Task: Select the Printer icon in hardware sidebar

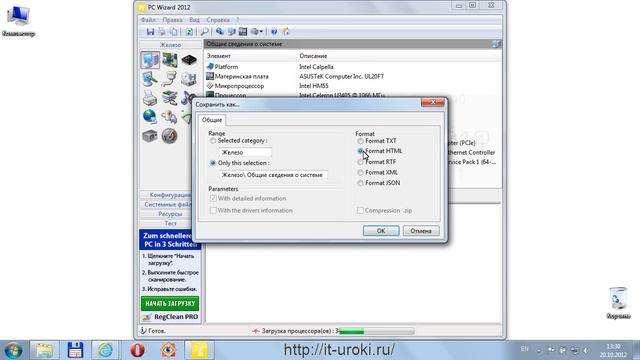Action: coord(150,98)
